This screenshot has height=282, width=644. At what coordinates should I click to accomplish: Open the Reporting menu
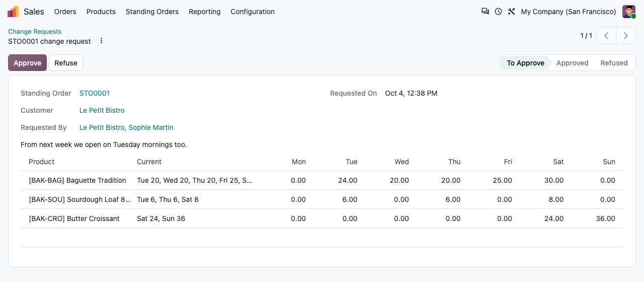(205, 12)
